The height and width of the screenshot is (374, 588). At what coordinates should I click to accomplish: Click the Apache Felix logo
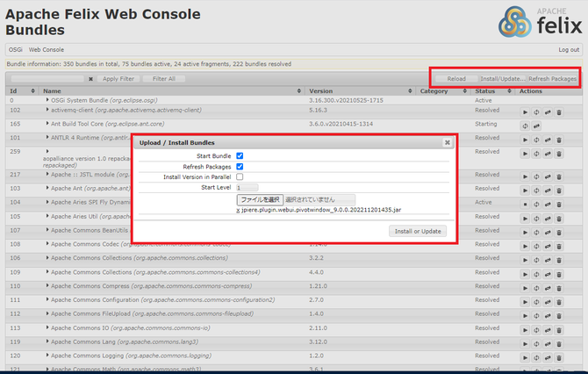click(540, 21)
